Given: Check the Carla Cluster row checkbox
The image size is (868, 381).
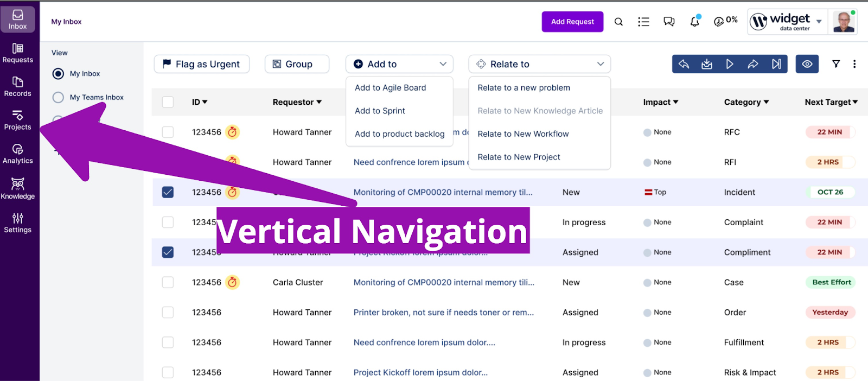Looking at the screenshot, I should pyautogui.click(x=168, y=282).
